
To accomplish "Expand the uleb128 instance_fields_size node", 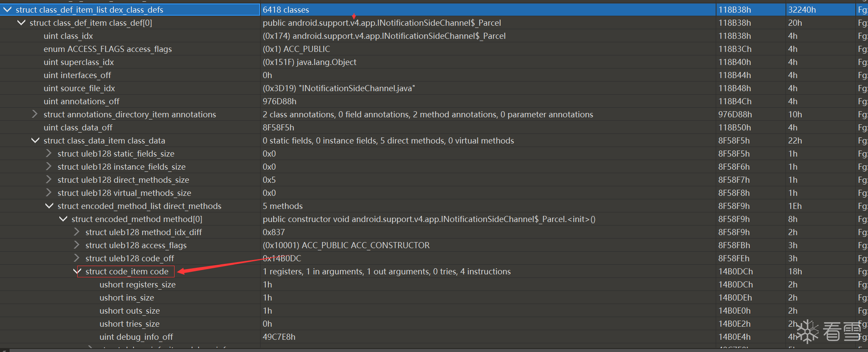I will 49,167.
